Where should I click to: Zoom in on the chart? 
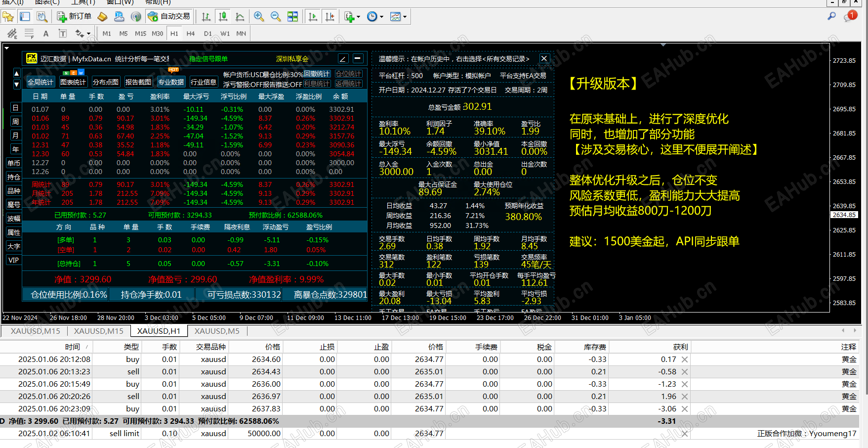[259, 17]
